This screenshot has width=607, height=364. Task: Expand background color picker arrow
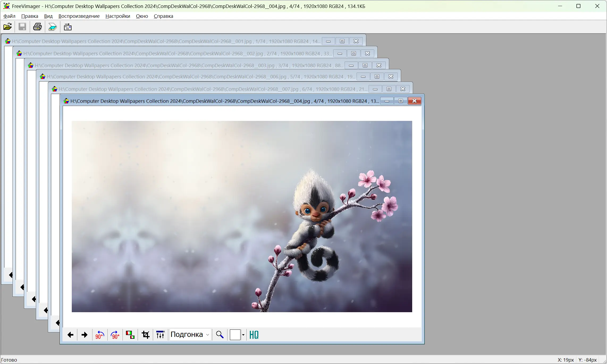pyautogui.click(x=243, y=335)
